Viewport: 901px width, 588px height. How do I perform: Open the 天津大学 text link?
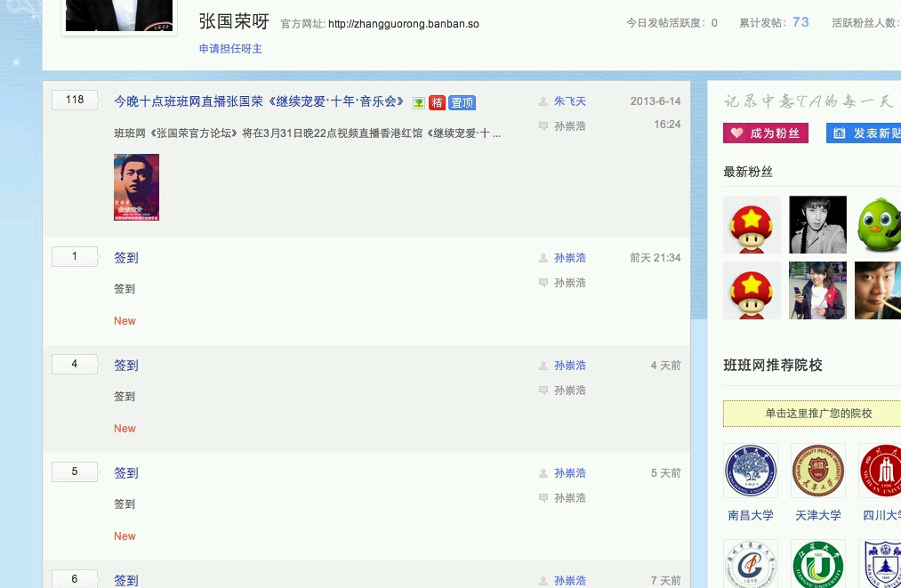pos(817,515)
